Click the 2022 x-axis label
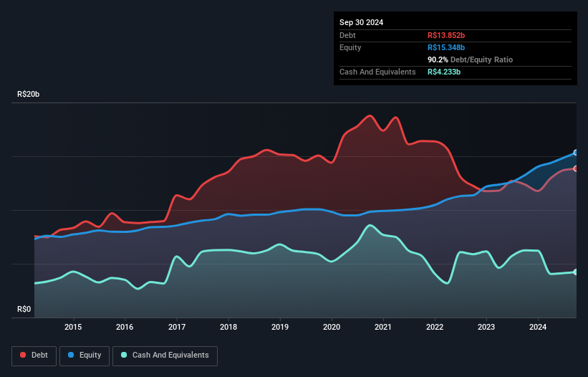Image resolution: width=588 pixels, height=377 pixels. click(x=435, y=328)
